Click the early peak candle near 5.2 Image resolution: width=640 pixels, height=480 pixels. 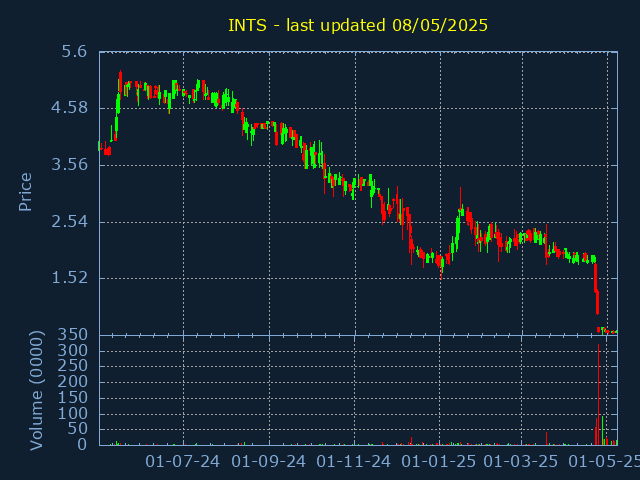pos(120,84)
